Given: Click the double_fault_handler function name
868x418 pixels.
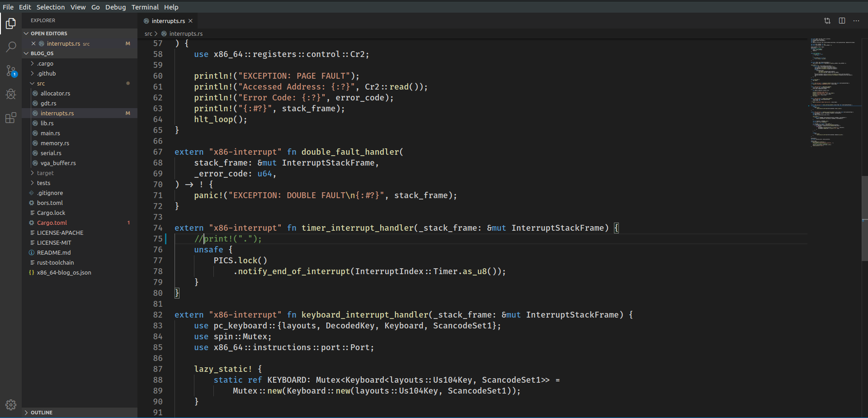Looking at the screenshot, I should click(x=350, y=152).
